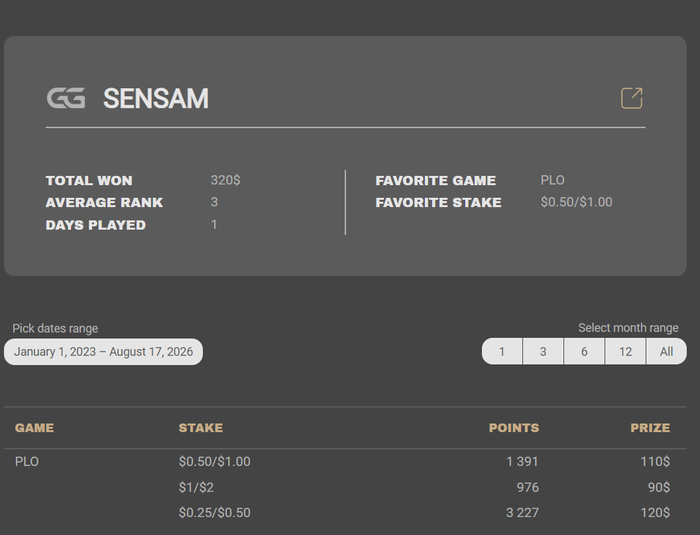Viewport: 700px width, 535px height.
Task: Click the 320$ total won value
Action: pos(225,180)
